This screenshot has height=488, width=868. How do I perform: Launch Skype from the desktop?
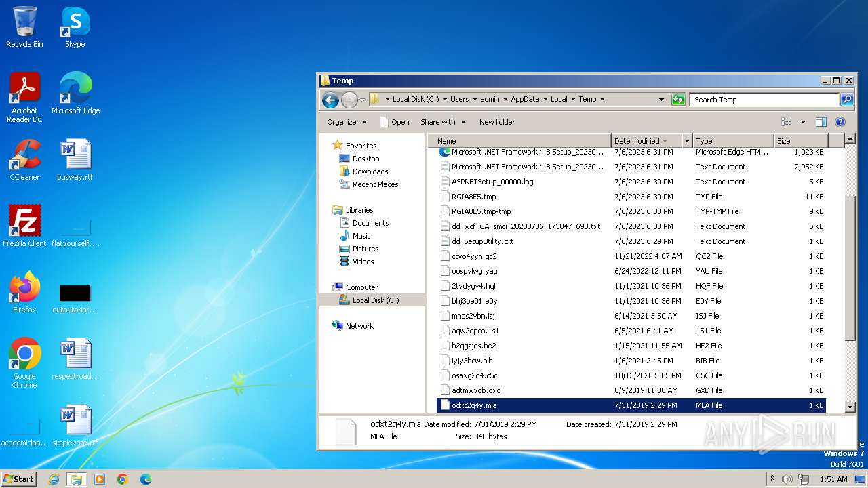click(75, 27)
